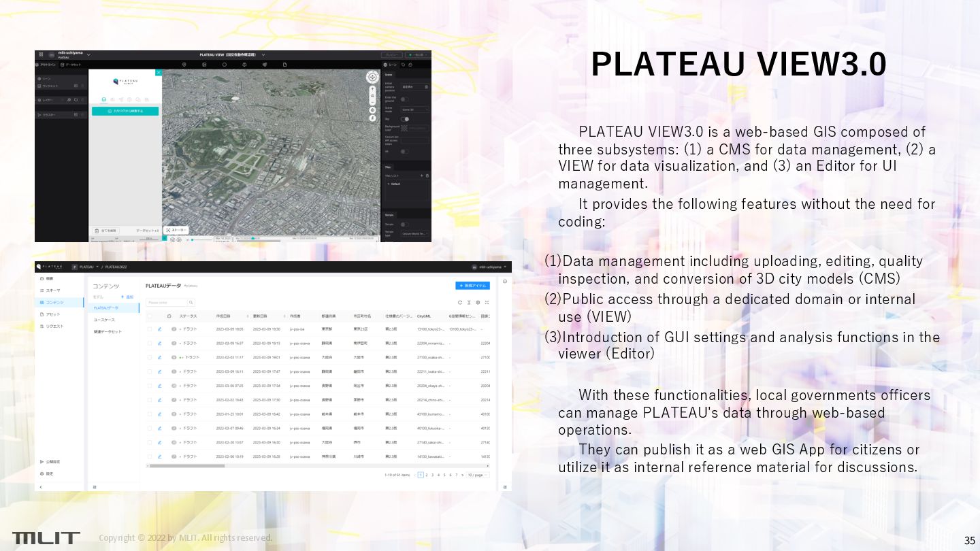Edit the 2023-02-20 13:57 row with pencil icon
980x551 pixels.
(x=159, y=442)
